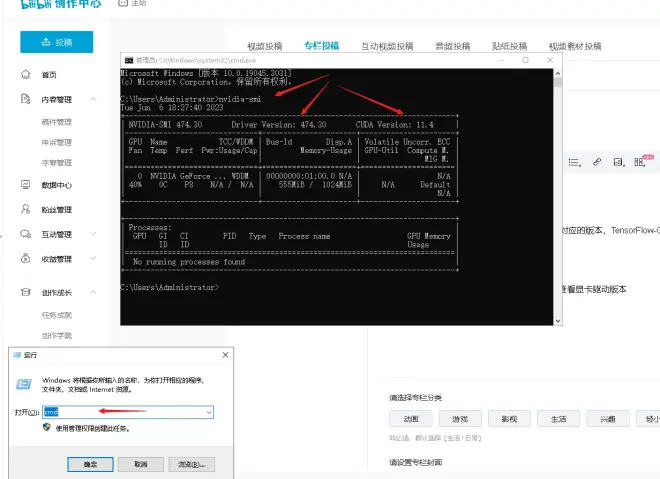Click the cmd scrollbar up arrow
This screenshot has width=660, height=479.
pos(558,73)
